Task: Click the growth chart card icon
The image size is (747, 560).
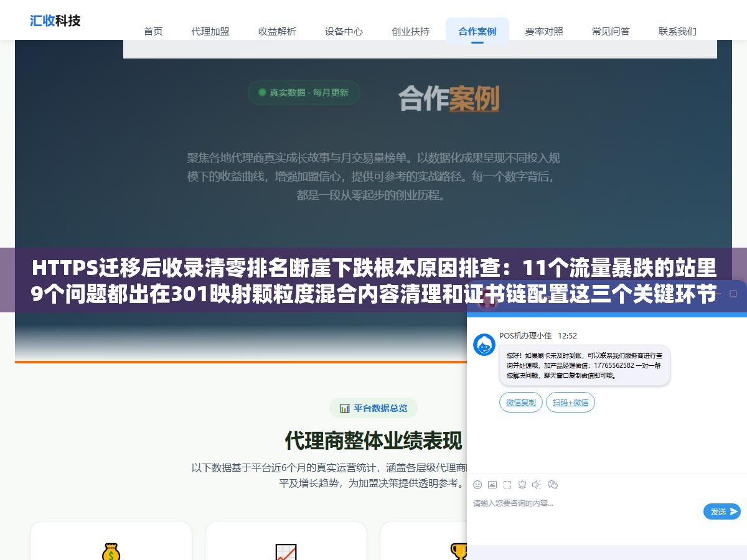Action: pyautogui.click(x=286, y=551)
